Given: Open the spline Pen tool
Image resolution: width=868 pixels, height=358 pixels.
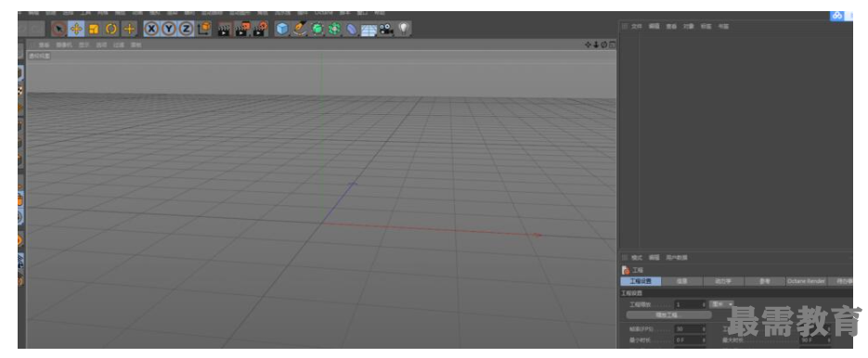Looking at the screenshot, I should pyautogui.click(x=300, y=29).
